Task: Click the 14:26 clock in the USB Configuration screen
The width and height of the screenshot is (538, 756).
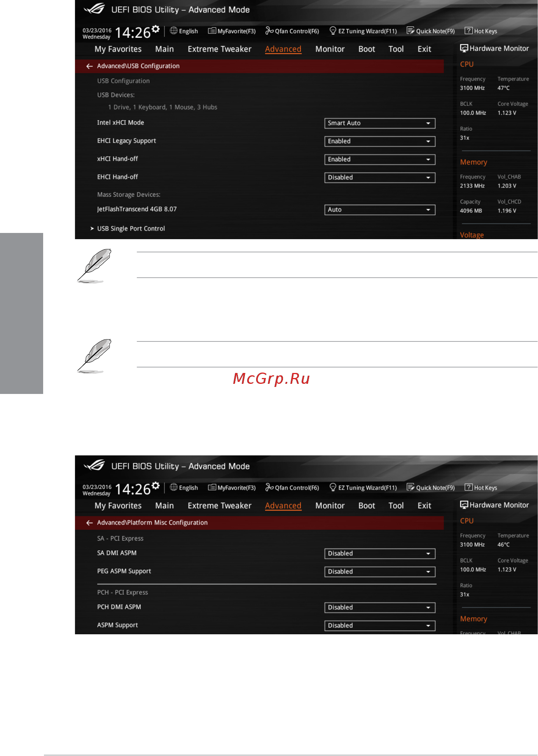Action: click(x=133, y=33)
